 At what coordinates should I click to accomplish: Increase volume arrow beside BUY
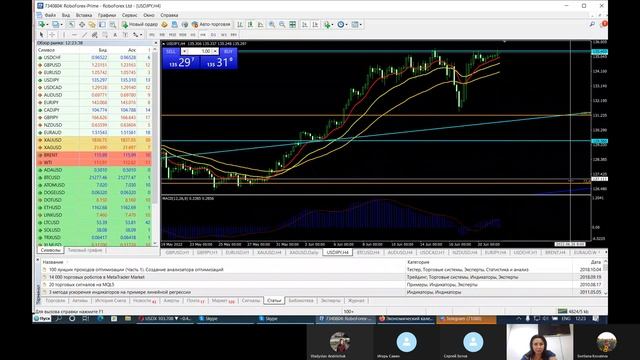216,51
